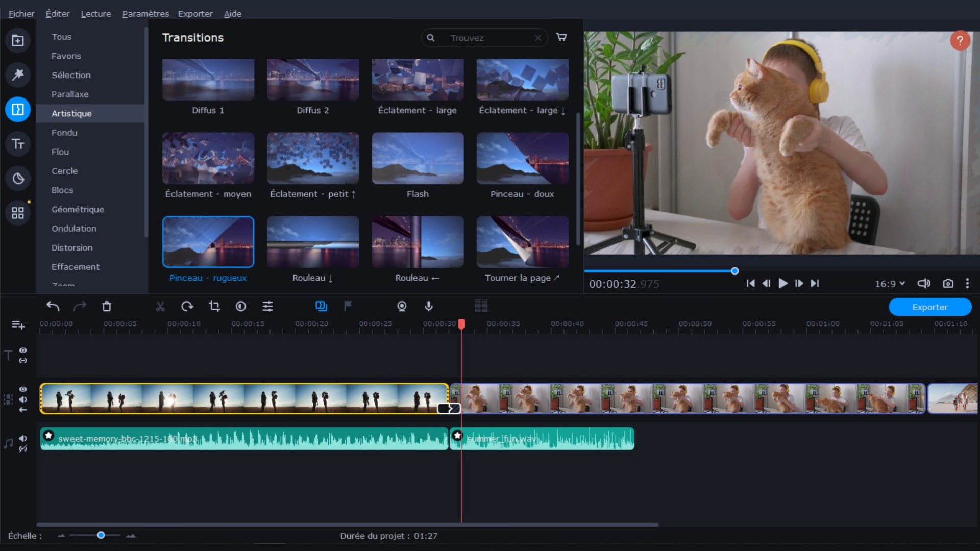Click the crop tool in timeline toolbar
The image size is (980, 551).
tap(214, 306)
